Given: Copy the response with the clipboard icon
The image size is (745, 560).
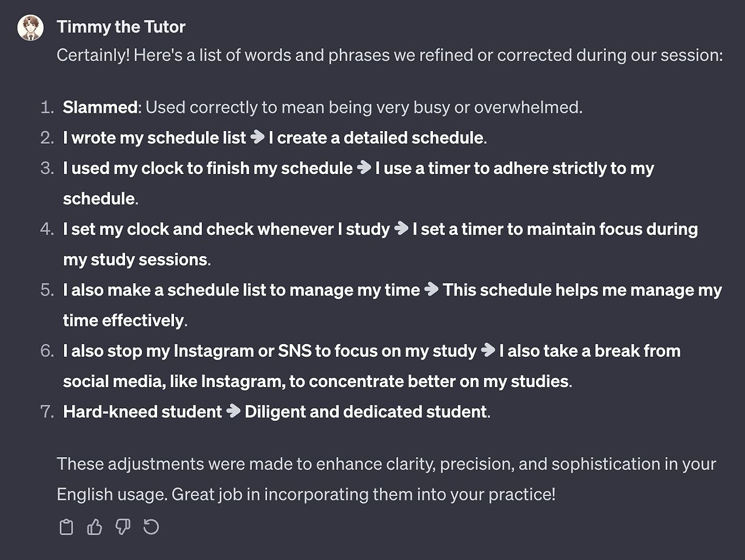Looking at the screenshot, I should pos(66,527).
